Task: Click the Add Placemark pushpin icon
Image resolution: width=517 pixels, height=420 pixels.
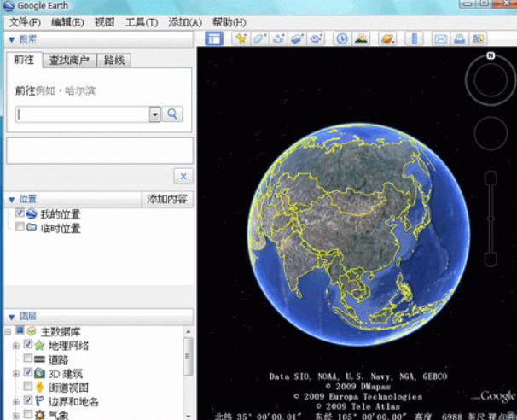Action: point(241,38)
